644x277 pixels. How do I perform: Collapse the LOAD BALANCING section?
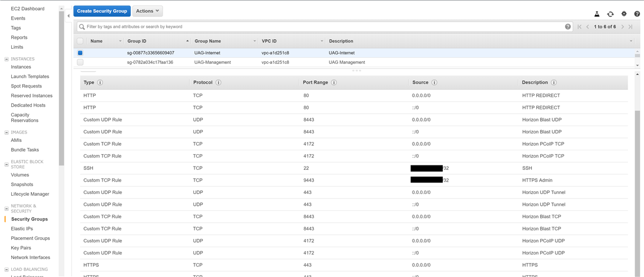pyautogui.click(x=6, y=270)
